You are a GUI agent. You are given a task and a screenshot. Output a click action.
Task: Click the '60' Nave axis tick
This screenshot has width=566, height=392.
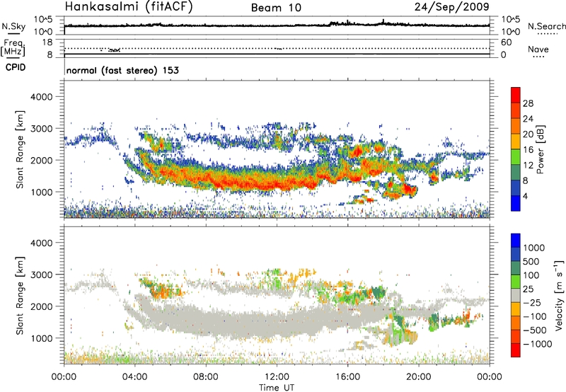[507, 42]
